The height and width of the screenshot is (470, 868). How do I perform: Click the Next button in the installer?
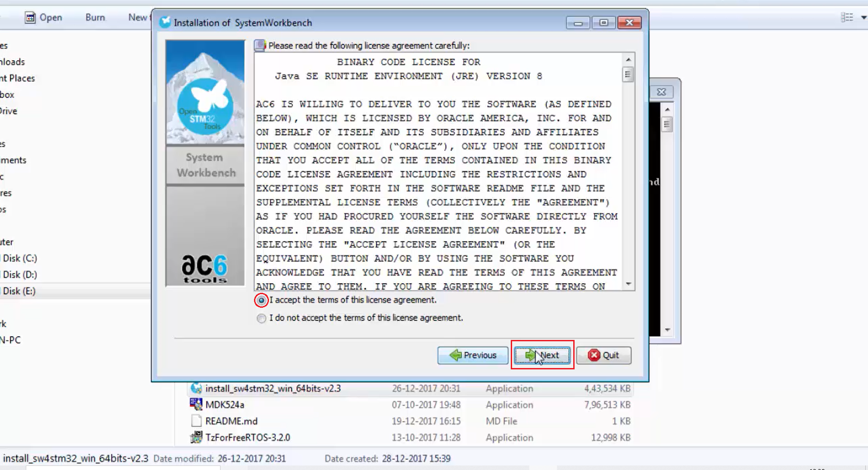(x=542, y=355)
